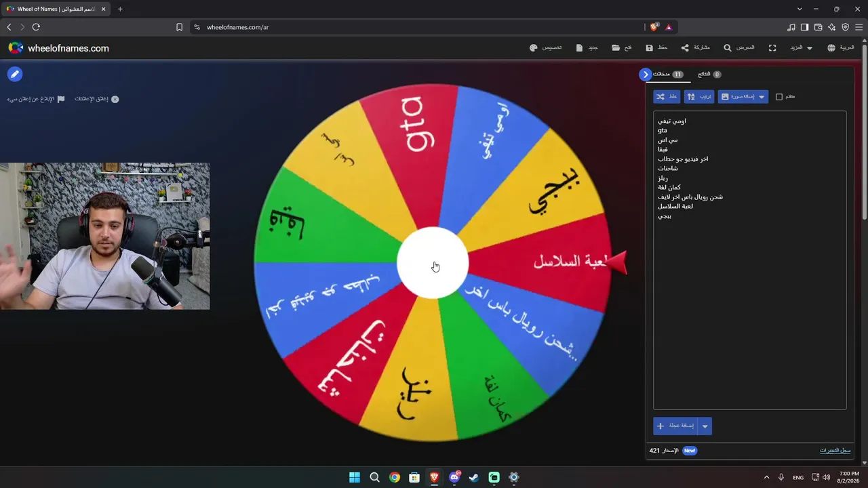Enter fullscreen mode on the wheel site
This screenshot has height=488, width=868.
point(772,48)
